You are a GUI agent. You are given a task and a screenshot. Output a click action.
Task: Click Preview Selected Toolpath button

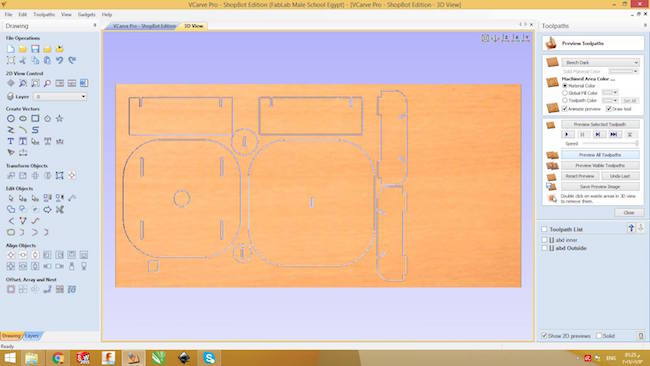point(600,124)
